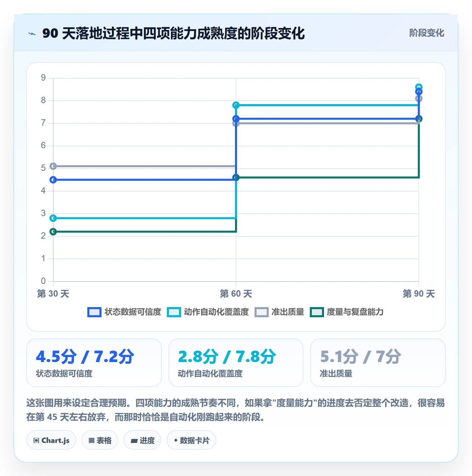
Task: Click the description paragraph starting 这张图用来设定合理预期
Action: pyautogui.click(x=236, y=410)
